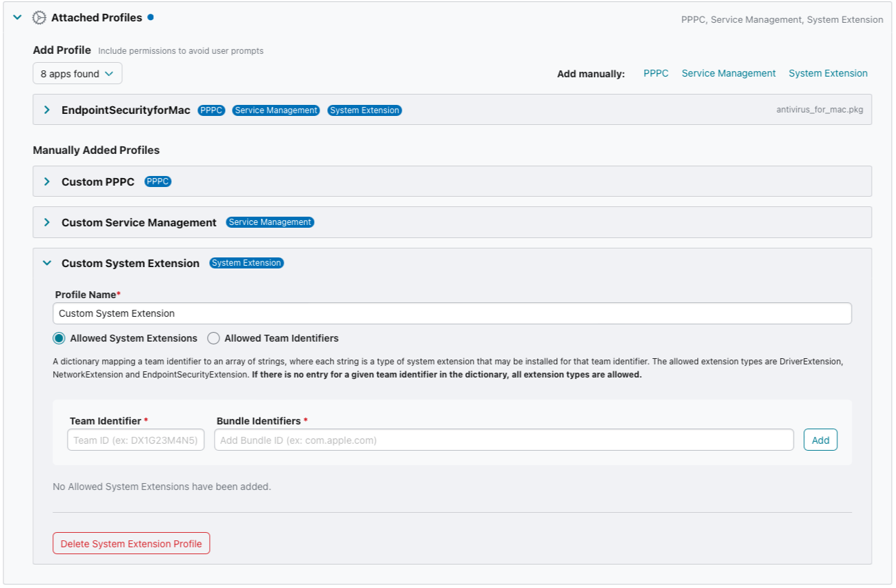Viewport: 896px width, 588px height.
Task: Click 'No Allowed System Extensions have been added' text
Action: (x=162, y=487)
